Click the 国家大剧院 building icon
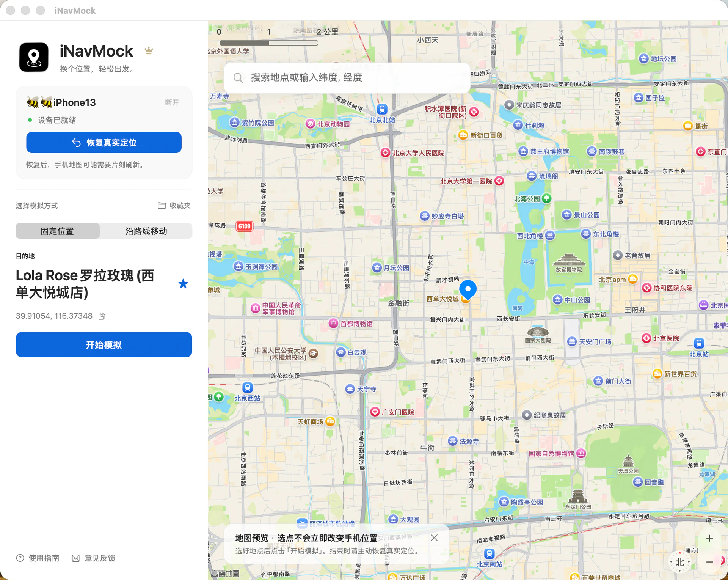This screenshot has height=580, width=728. pyautogui.click(x=538, y=331)
